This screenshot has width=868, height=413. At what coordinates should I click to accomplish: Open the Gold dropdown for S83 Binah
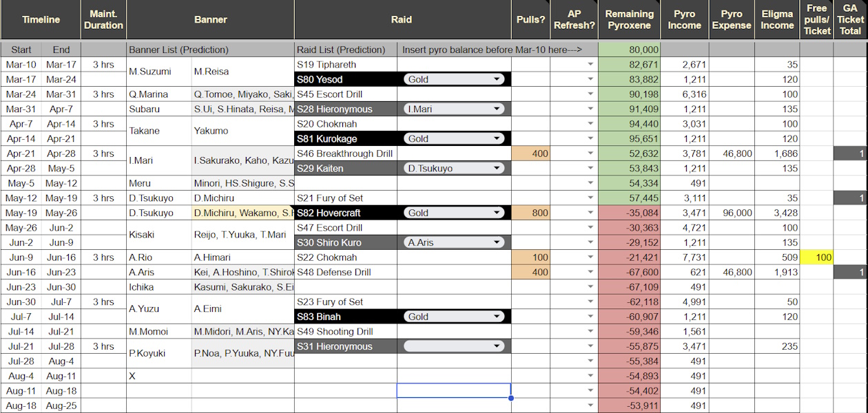454,317
